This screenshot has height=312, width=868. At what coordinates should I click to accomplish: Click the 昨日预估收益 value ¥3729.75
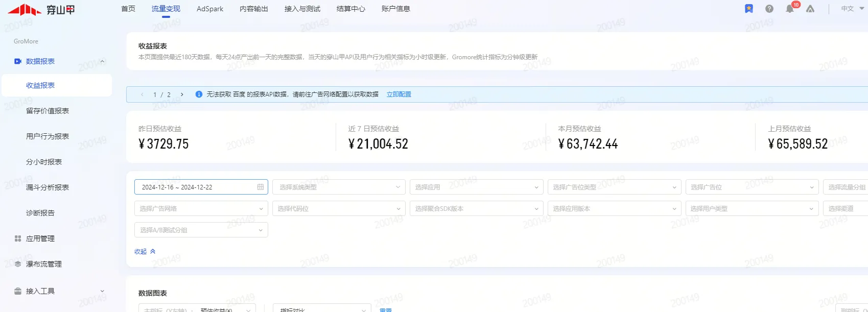tap(163, 144)
